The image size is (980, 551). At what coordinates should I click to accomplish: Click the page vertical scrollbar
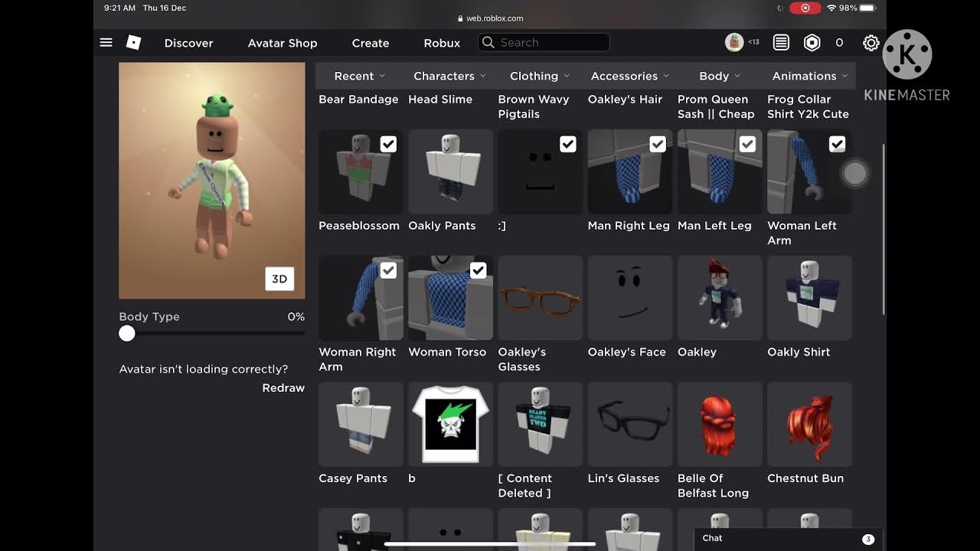click(x=884, y=230)
